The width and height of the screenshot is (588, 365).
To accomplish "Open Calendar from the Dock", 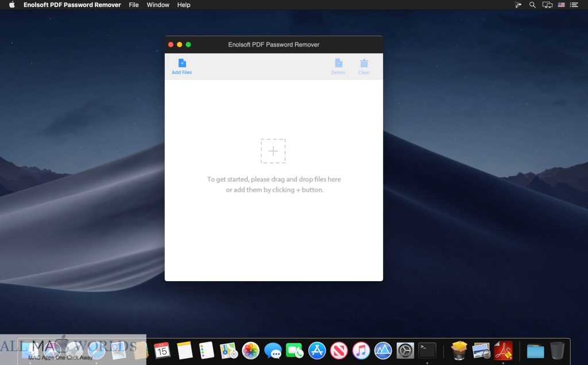I will 162,351.
